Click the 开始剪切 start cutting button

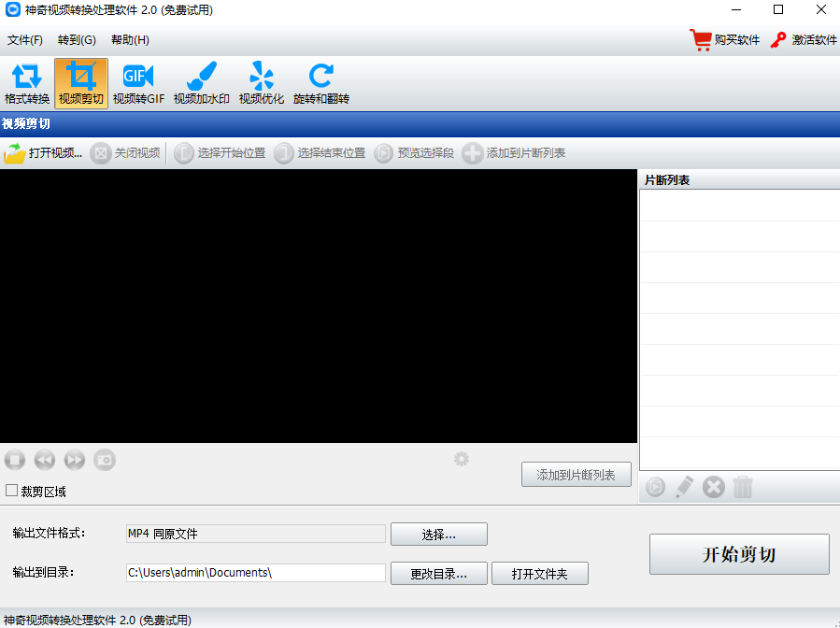click(x=739, y=554)
